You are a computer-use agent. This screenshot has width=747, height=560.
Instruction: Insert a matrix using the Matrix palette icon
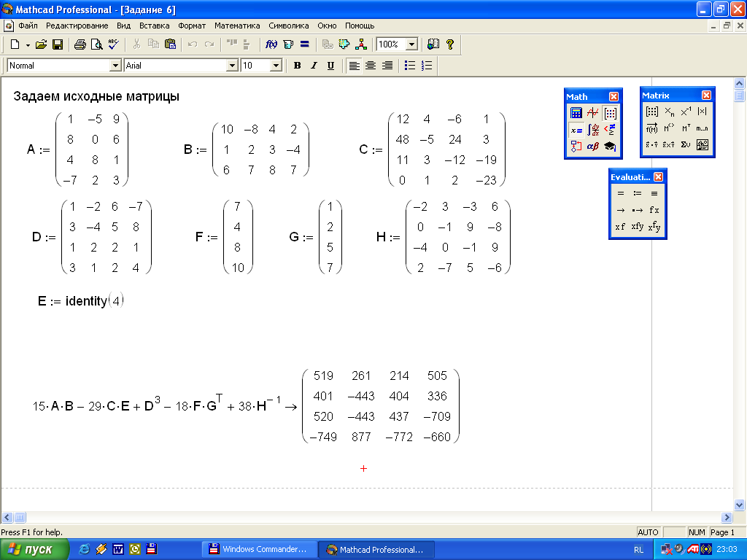pyautogui.click(x=652, y=112)
